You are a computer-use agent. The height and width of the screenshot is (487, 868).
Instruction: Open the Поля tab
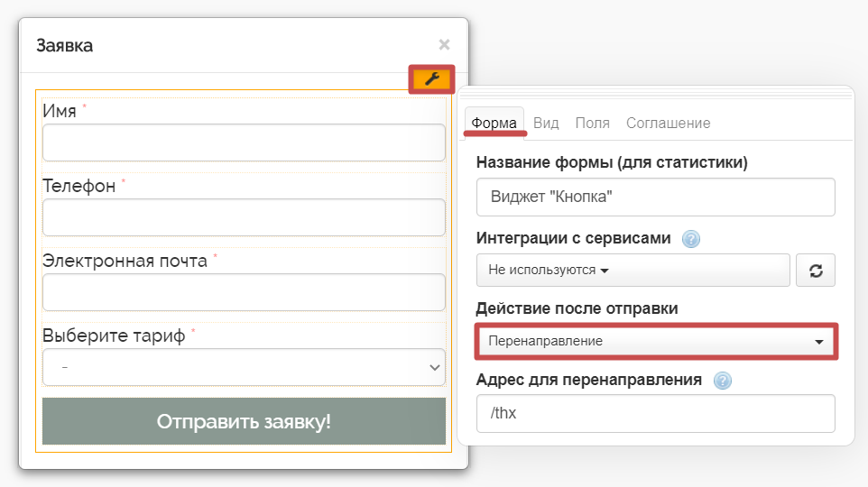[x=592, y=123]
